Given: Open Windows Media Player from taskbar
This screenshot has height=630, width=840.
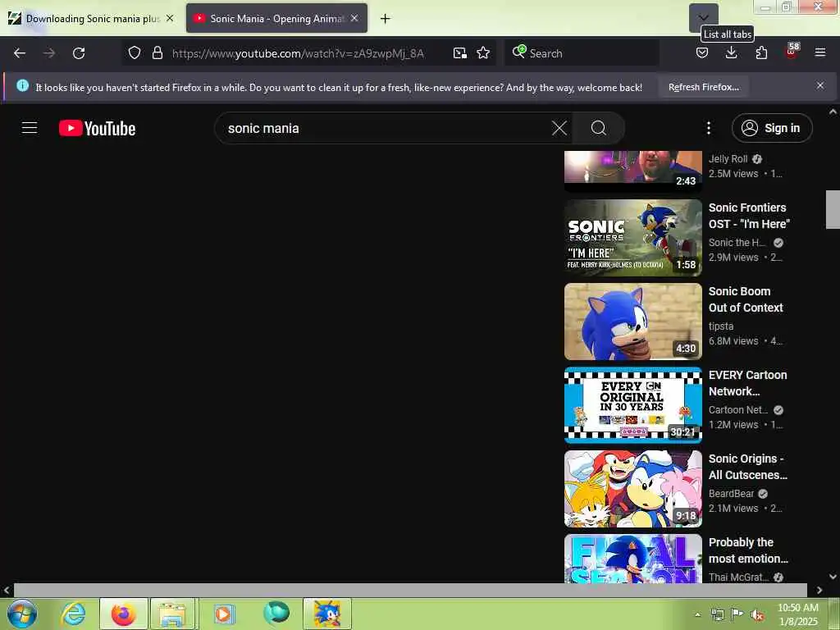Looking at the screenshot, I should [224, 614].
